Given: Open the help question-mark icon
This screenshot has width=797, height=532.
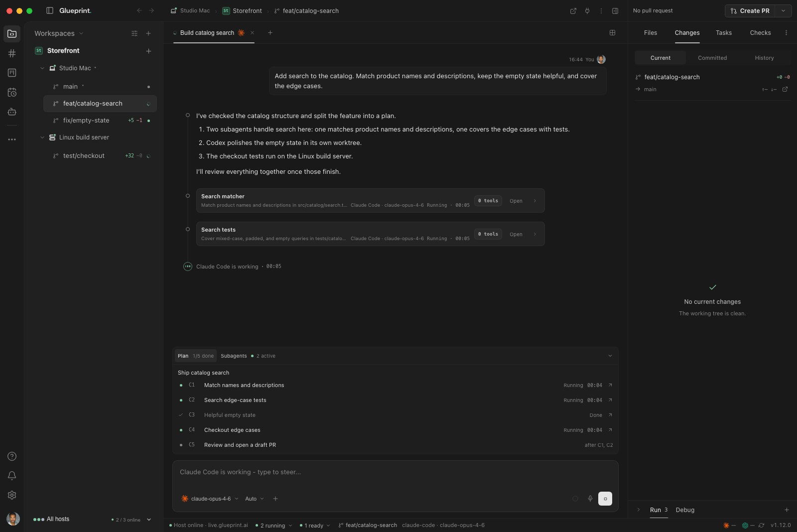Looking at the screenshot, I should click(x=12, y=456).
